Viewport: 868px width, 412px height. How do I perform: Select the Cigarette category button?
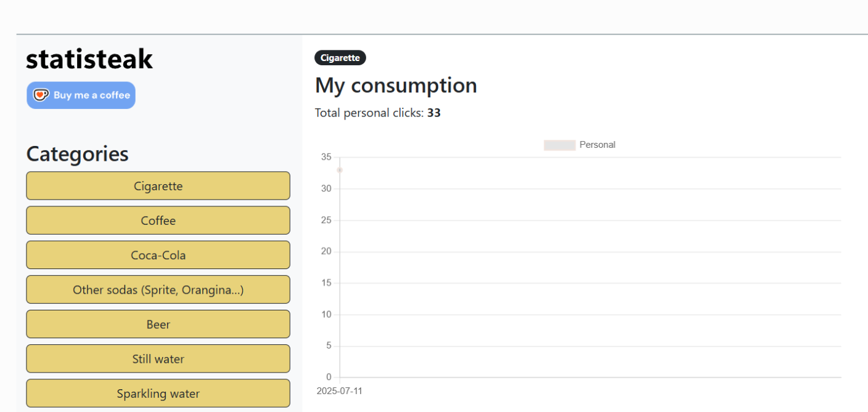(x=158, y=186)
